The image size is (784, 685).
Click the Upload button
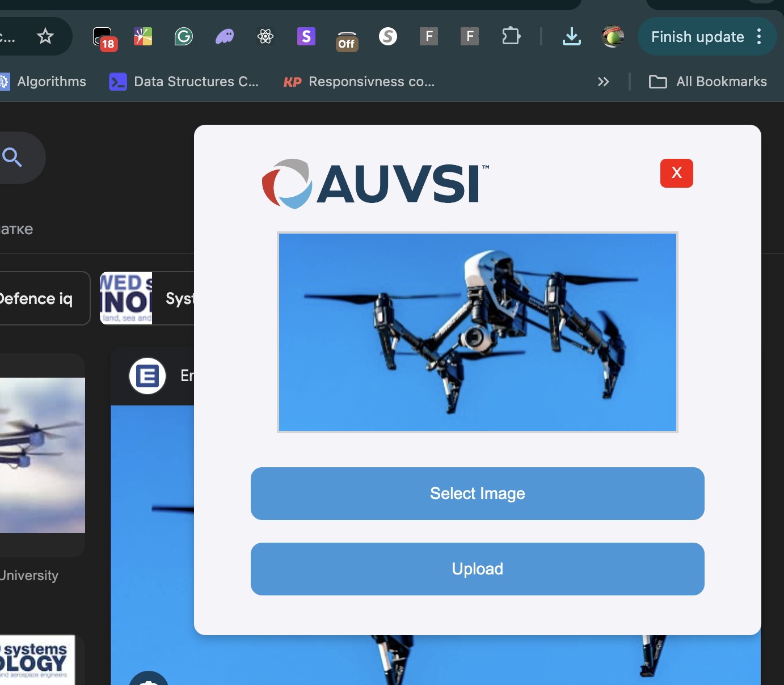click(x=478, y=569)
